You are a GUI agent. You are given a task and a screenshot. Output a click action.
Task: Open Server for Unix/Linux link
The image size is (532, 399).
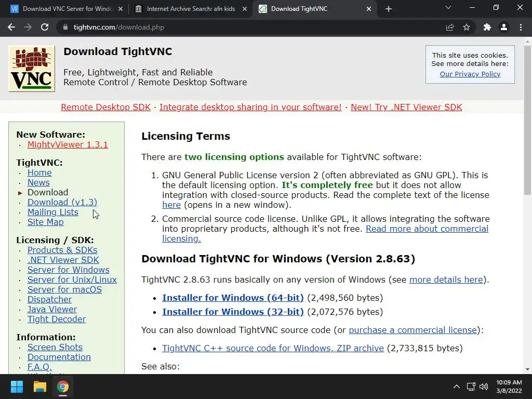[72, 280]
